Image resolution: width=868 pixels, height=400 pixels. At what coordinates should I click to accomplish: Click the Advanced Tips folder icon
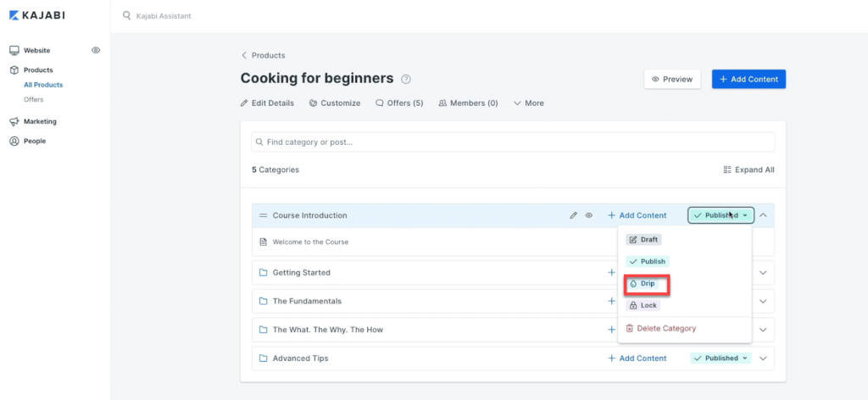click(x=264, y=358)
